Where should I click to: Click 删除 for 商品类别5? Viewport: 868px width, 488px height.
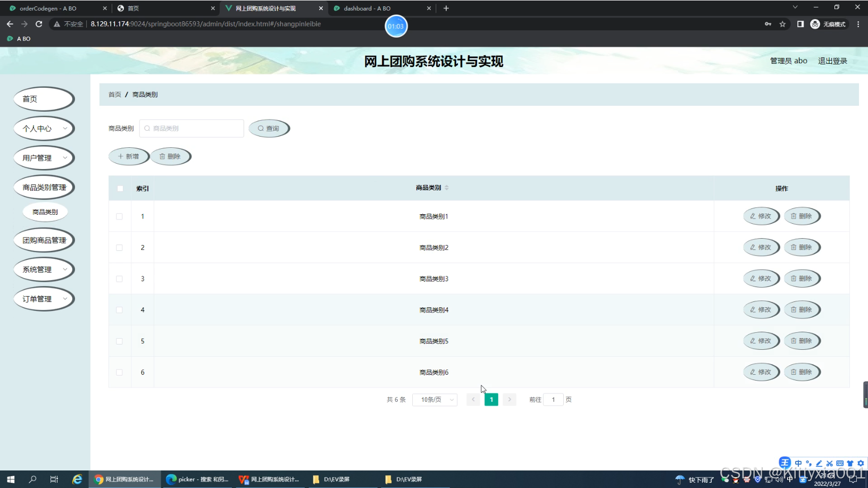coord(802,341)
